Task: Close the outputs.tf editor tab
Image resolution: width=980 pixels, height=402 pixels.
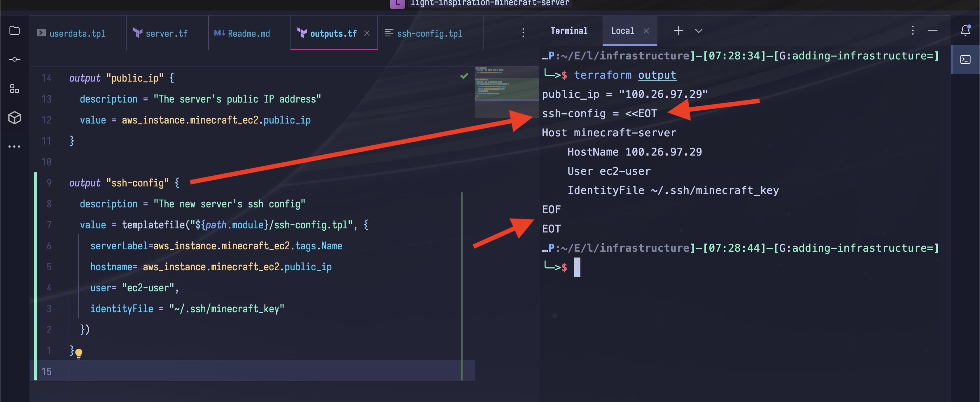Action: (366, 33)
